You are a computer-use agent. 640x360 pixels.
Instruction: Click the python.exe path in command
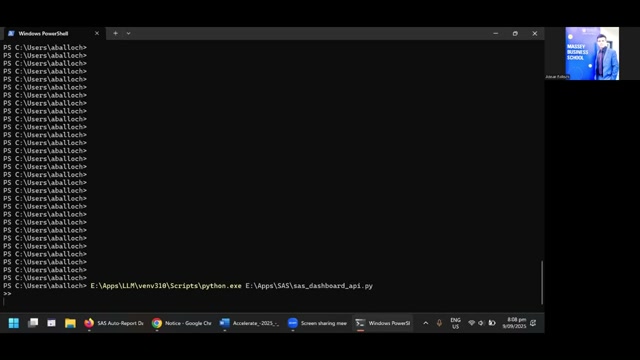tap(166, 286)
